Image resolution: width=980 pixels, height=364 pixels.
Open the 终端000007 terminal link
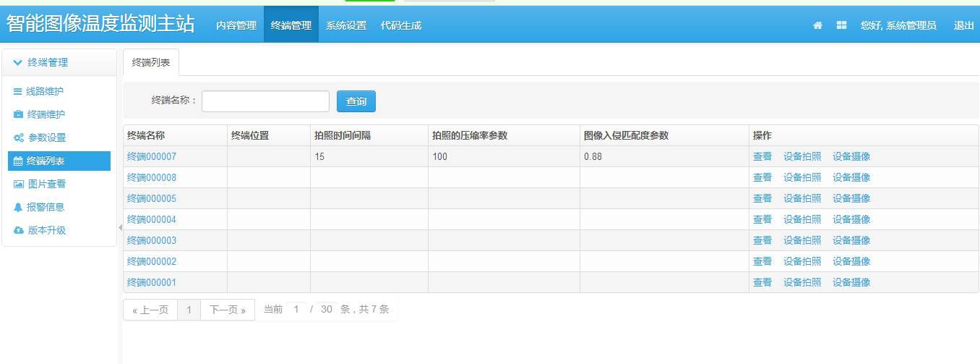[x=152, y=156]
